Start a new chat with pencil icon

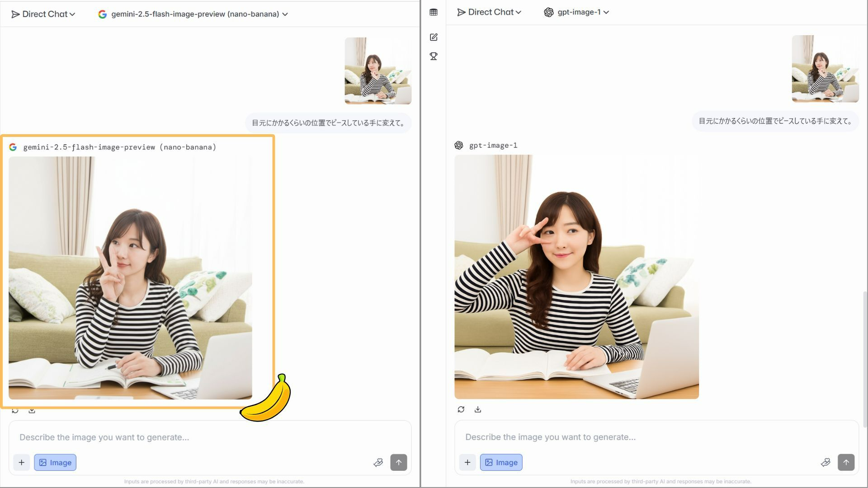pyautogui.click(x=434, y=37)
